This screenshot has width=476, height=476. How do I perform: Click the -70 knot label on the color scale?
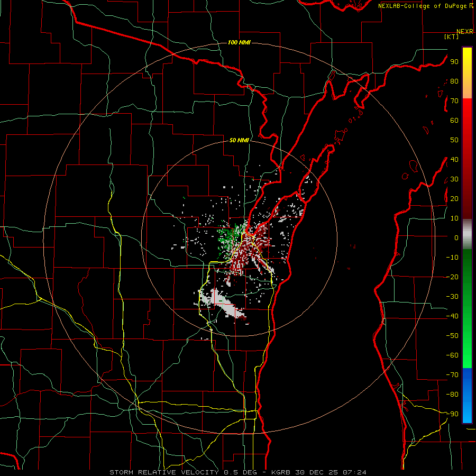click(x=452, y=374)
